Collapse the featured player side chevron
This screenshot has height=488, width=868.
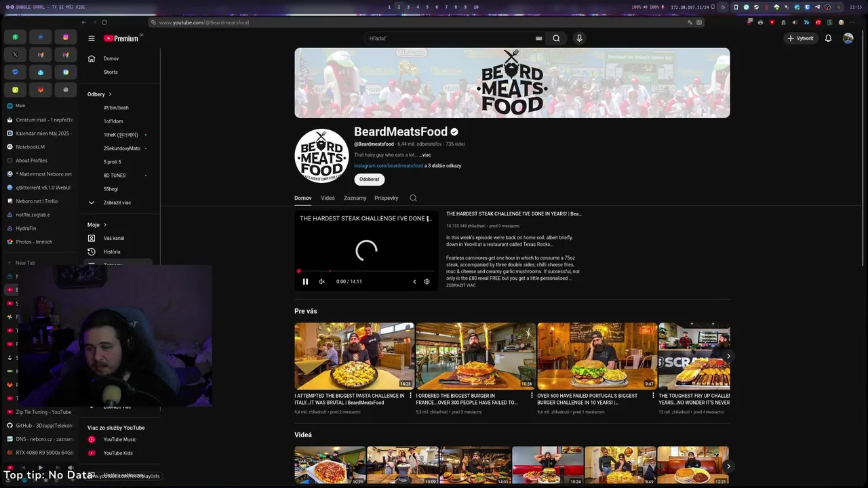point(414,281)
